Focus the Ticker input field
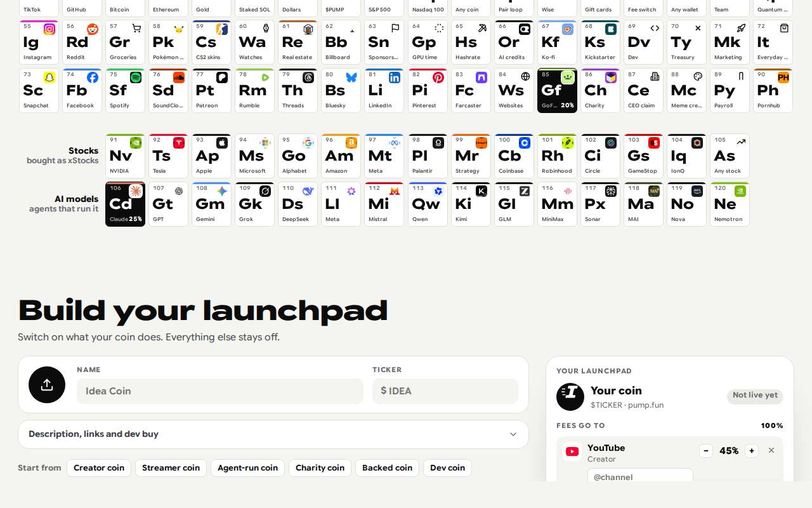812x508 pixels. pyautogui.click(x=445, y=391)
